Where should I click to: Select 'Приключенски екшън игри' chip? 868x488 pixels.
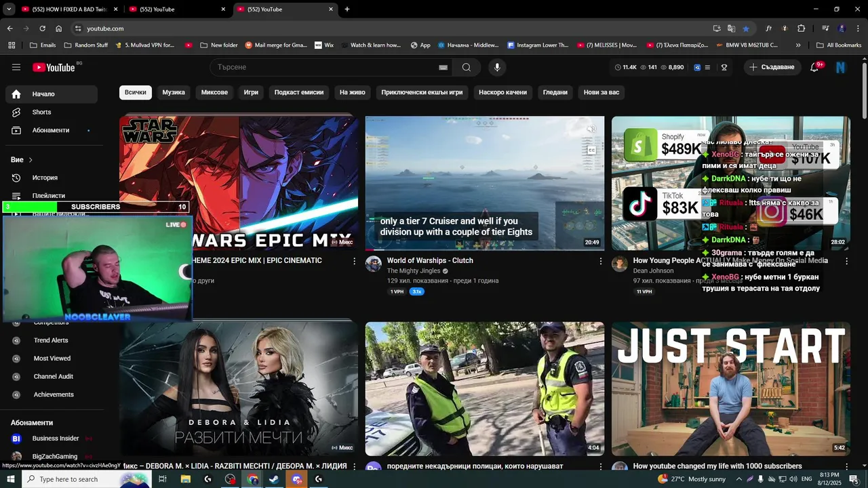422,92
